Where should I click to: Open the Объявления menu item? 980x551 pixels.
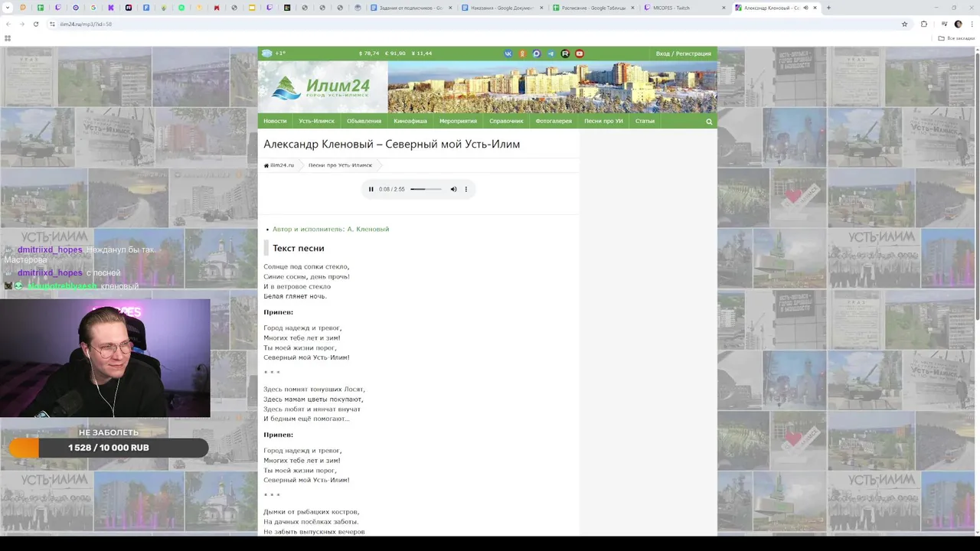click(364, 121)
